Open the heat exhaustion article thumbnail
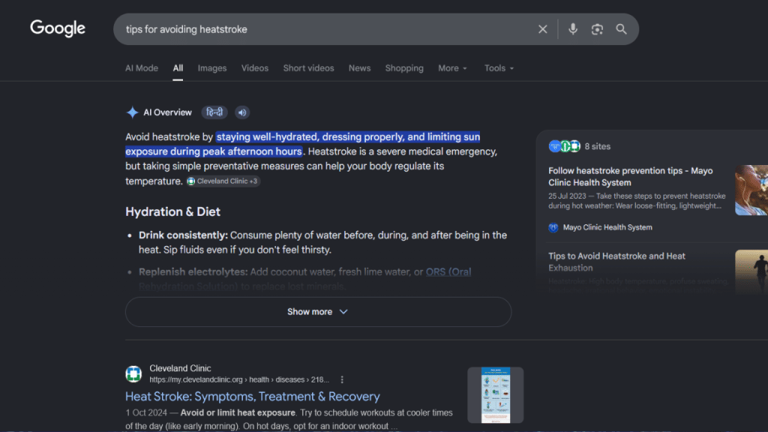The height and width of the screenshot is (432, 768). pos(751,272)
